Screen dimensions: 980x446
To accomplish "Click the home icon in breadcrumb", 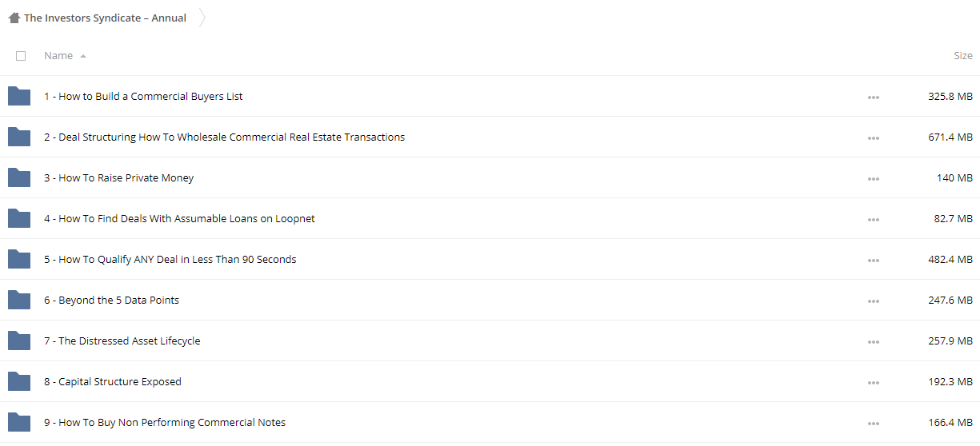I will coord(14,18).
